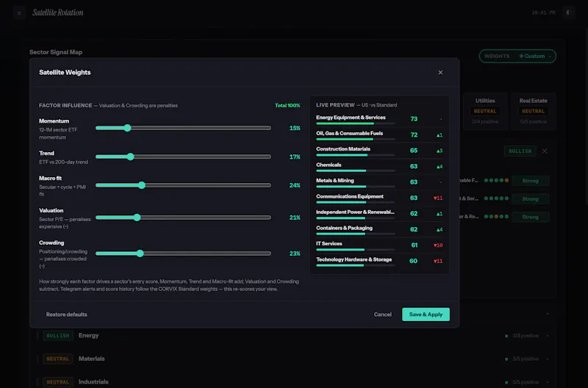The image size is (588, 388).
Task: Click the Oil, Gas & Consumable Fuels row
Action: (379, 135)
